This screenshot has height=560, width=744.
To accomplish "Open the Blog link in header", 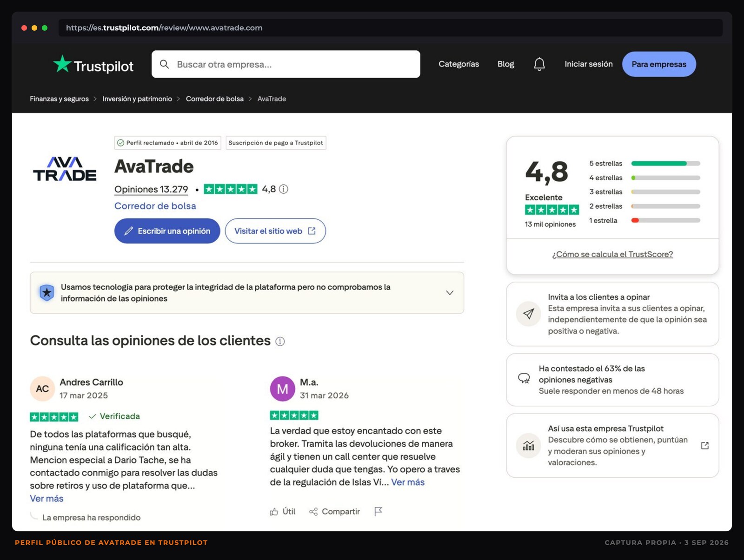I will (505, 64).
